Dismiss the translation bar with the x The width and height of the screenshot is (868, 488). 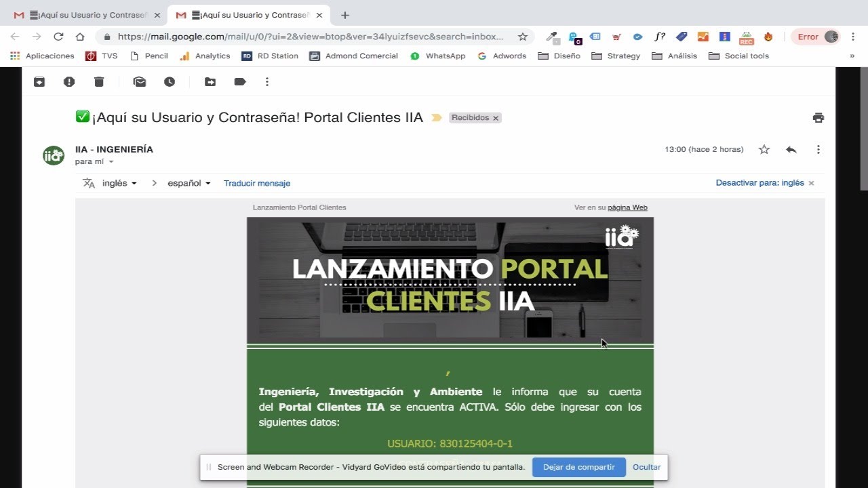pos(811,183)
